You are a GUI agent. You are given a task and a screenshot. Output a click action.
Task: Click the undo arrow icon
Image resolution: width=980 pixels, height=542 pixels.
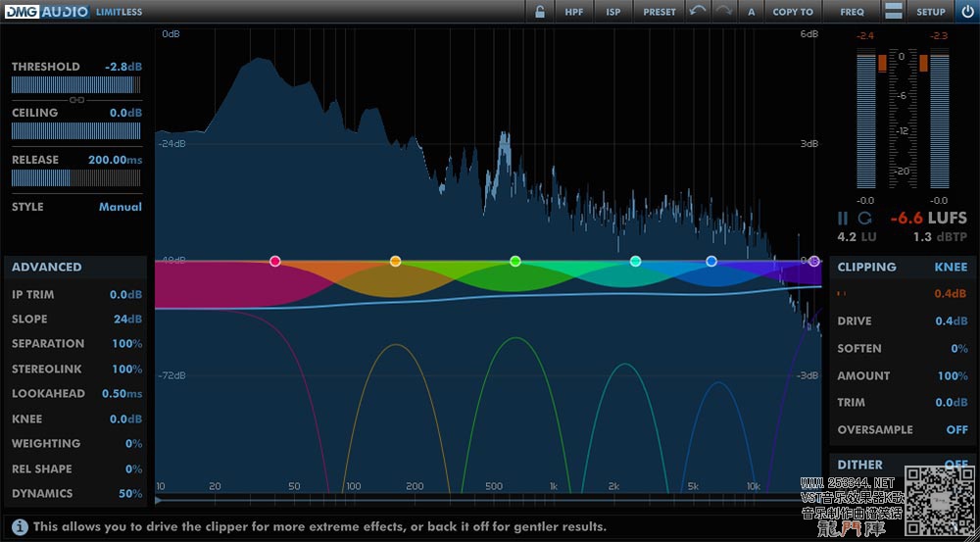click(x=700, y=12)
